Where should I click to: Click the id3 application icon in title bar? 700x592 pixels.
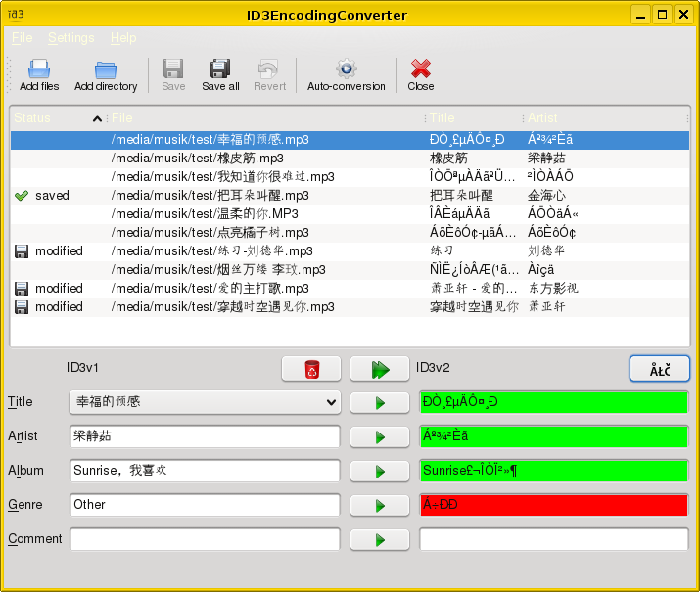[x=16, y=15]
